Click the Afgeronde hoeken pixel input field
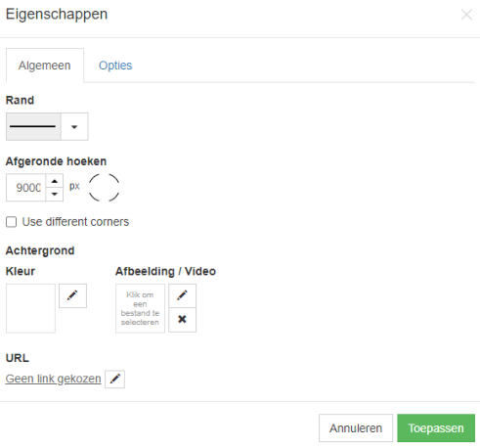Image resolution: width=480 pixels, height=448 pixels. tap(26, 188)
